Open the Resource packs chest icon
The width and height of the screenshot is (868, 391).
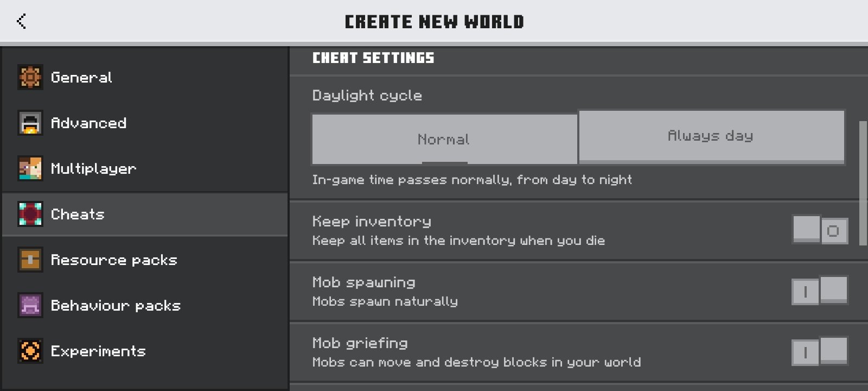30,260
